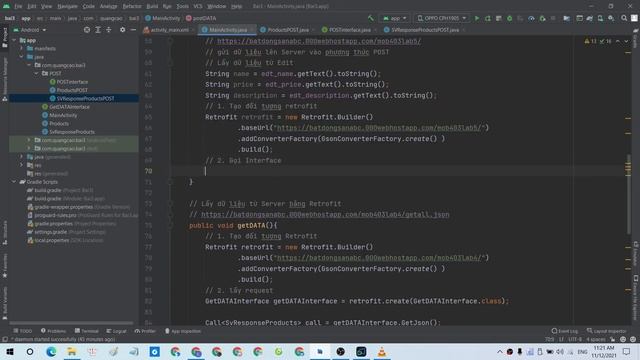Image resolution: width=640 pixels, height=360 pixels.
Task: Open the VCS menu
Action: (x=198, y=7)
